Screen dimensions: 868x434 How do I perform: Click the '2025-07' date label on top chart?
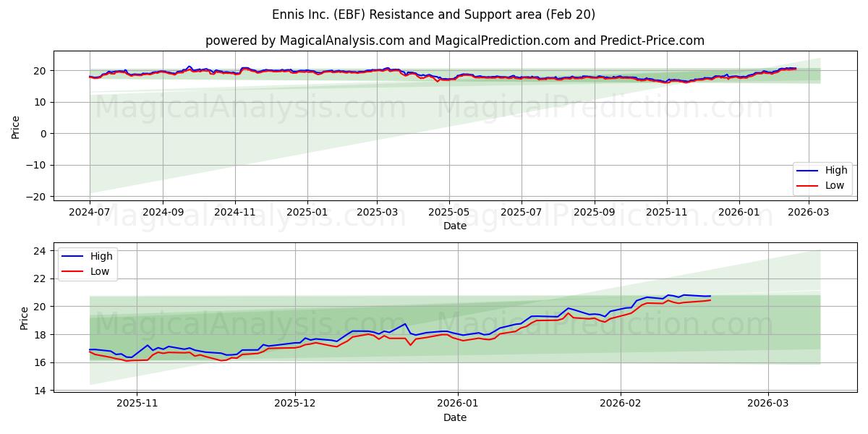(x=522, y=213)
